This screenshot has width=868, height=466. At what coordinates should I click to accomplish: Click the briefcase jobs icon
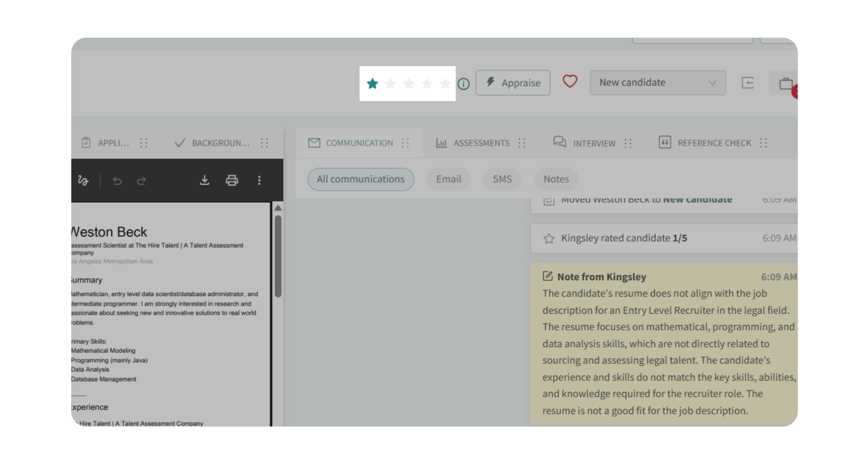coord(786,83)
